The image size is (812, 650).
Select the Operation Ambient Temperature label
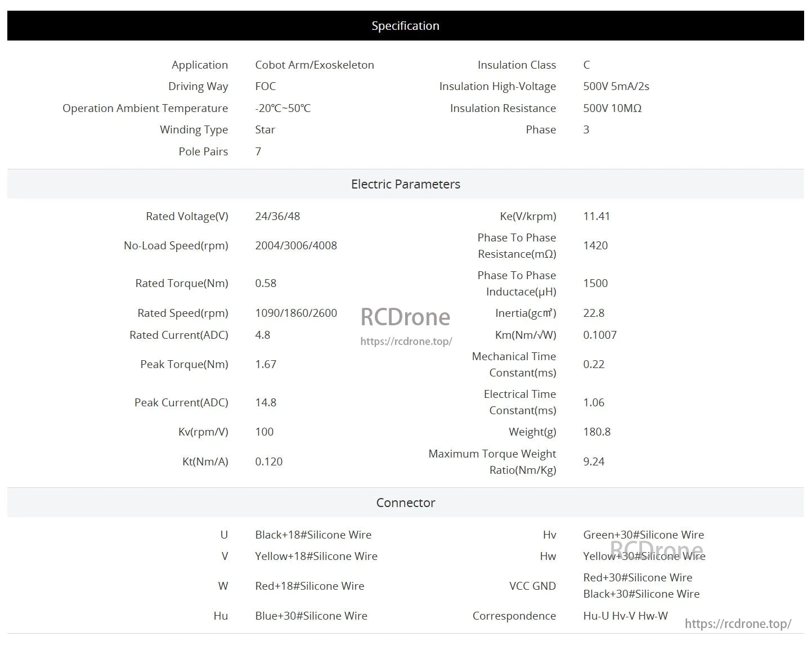[x=145, y=108]
